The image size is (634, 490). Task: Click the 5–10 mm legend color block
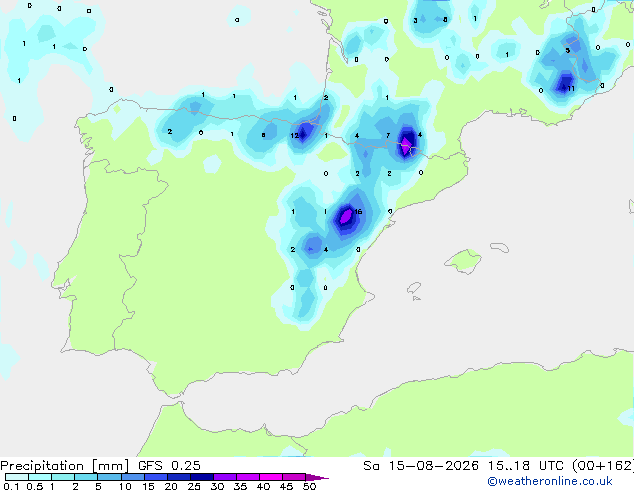click(109, 477)
